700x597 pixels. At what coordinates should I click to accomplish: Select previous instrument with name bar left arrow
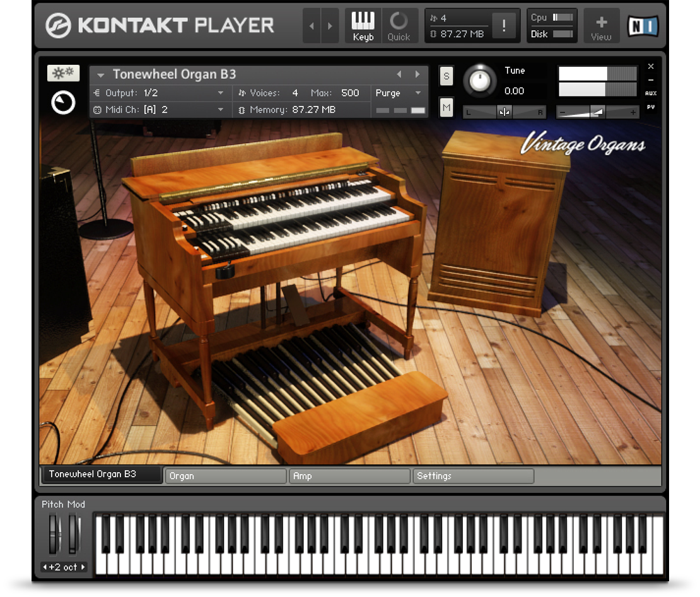coord(399,74)
